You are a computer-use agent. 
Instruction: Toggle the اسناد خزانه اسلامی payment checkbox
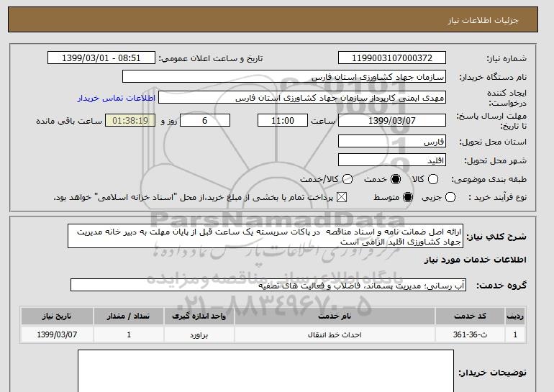pos(342,197)
